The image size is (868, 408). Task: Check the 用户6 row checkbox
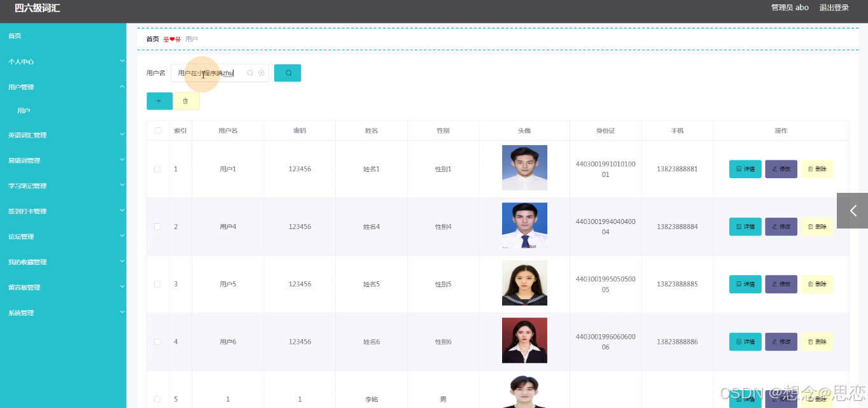tap(157, 342)
